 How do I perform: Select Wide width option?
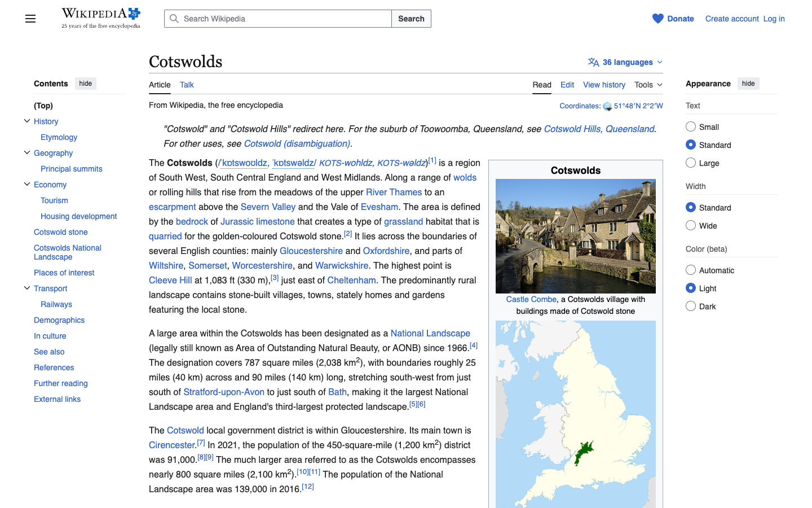coord(691,225)
